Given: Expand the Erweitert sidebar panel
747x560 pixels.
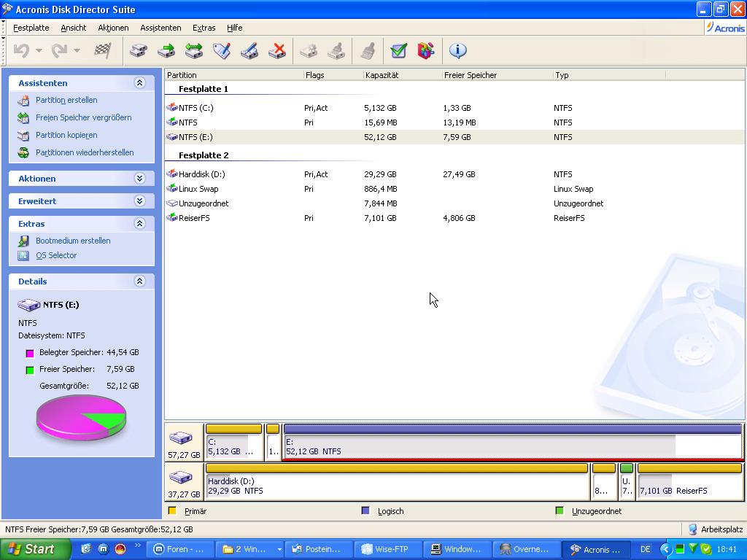Looking at the screenshot, I should tap(139, 201).
